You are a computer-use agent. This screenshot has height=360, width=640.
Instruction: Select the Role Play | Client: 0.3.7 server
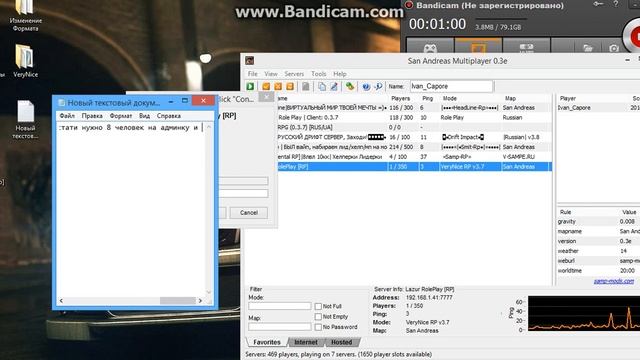(x=414, y=118)
